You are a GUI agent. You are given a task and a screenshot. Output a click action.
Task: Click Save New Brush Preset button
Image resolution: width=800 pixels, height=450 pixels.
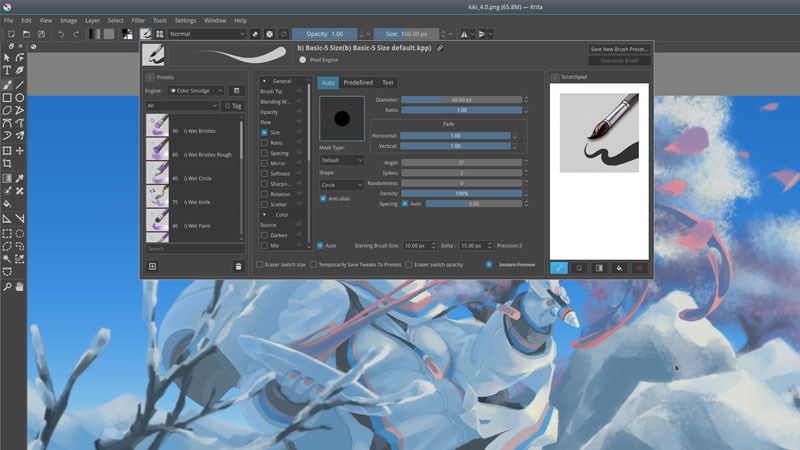pyautogui.click(x=619, y=48)
